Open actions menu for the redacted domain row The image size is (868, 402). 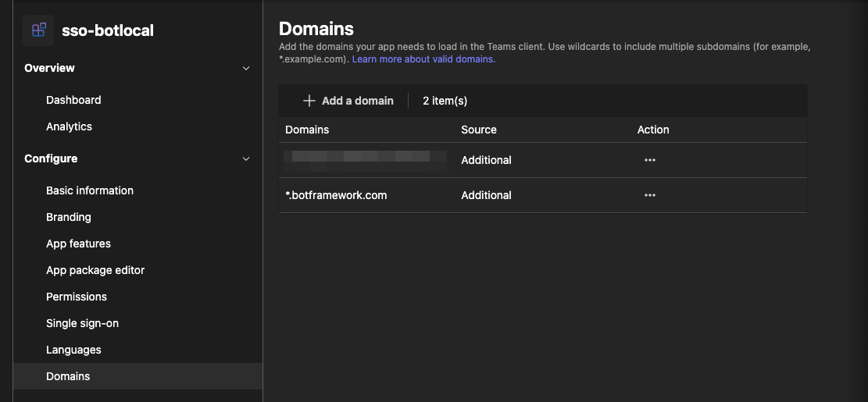649,160
